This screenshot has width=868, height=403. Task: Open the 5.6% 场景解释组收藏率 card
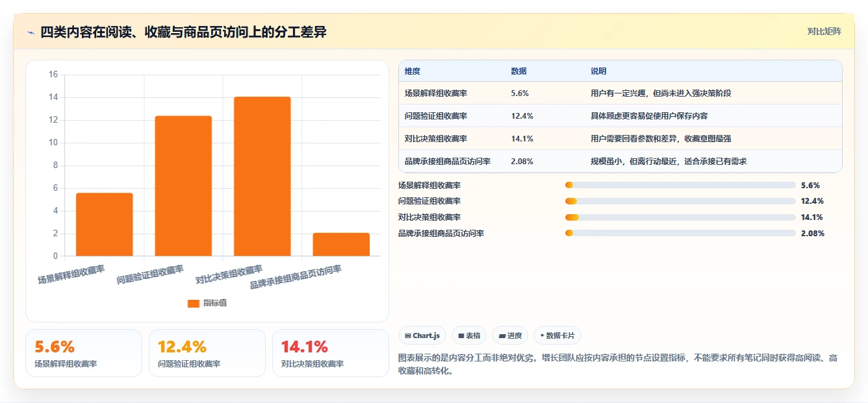[84, 353]
